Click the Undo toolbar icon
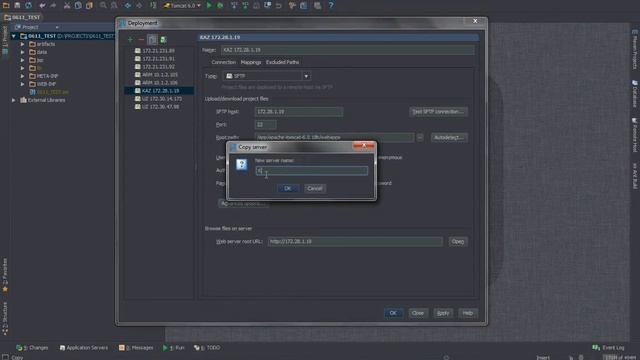 (x=42, y=5)
